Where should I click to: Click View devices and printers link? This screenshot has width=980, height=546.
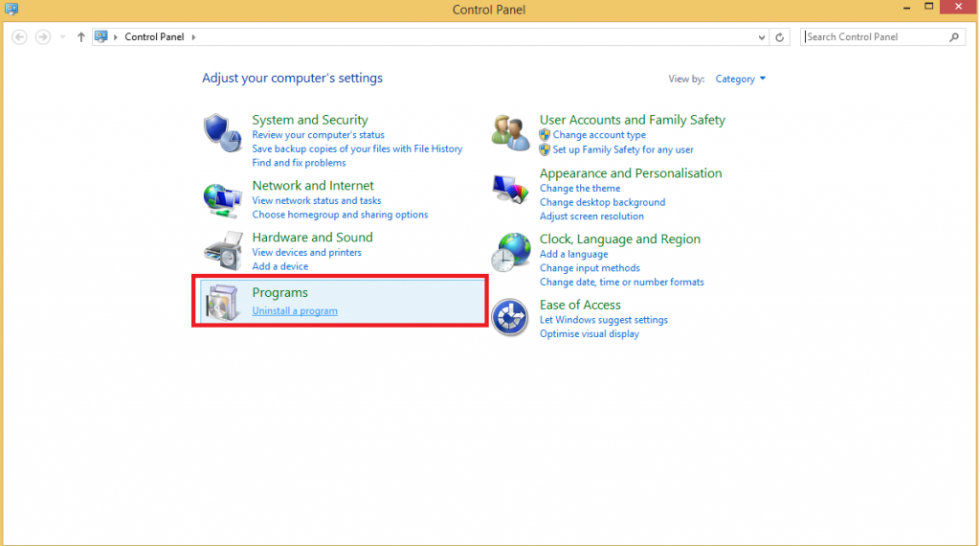(x=306, y=252)
